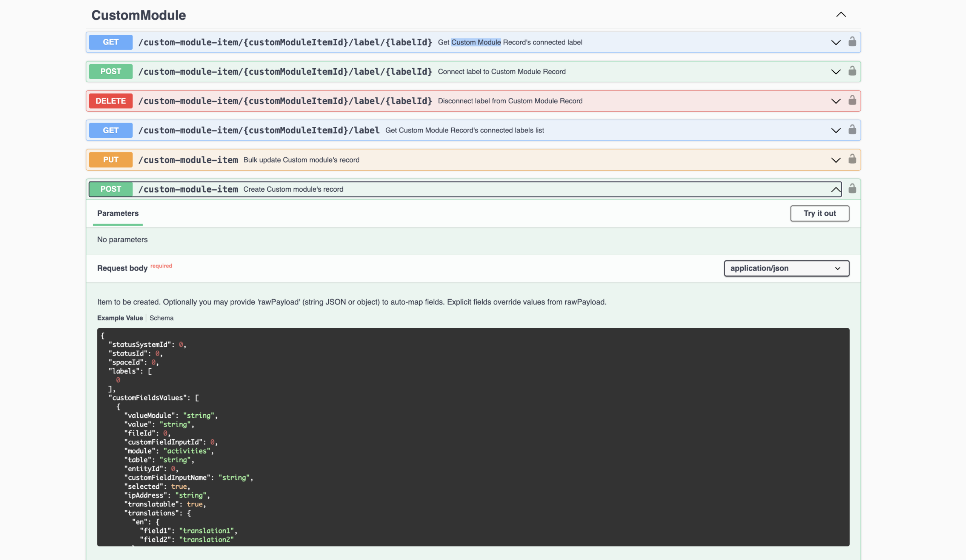Select the Example Value tab
This screenshot has height=560, width=966.
pyautogui.click(x=120, y=318)
